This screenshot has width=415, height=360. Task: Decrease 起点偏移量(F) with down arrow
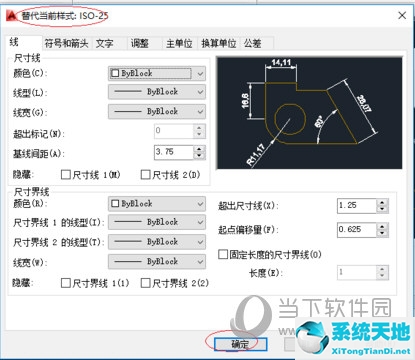(x=382, y=233)
